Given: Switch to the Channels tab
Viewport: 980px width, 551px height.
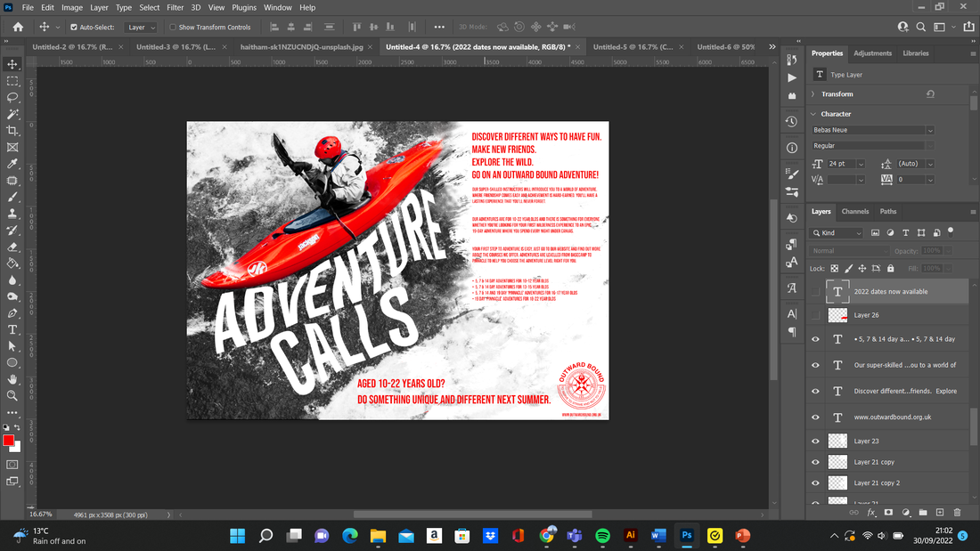Looking at the screenshot, I should pos(855,212).
